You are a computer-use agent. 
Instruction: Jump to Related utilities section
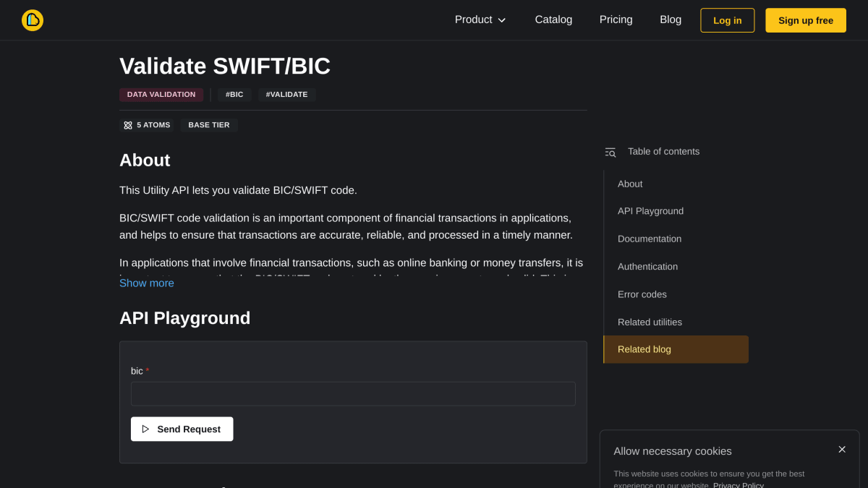click(x=650, y=322)
